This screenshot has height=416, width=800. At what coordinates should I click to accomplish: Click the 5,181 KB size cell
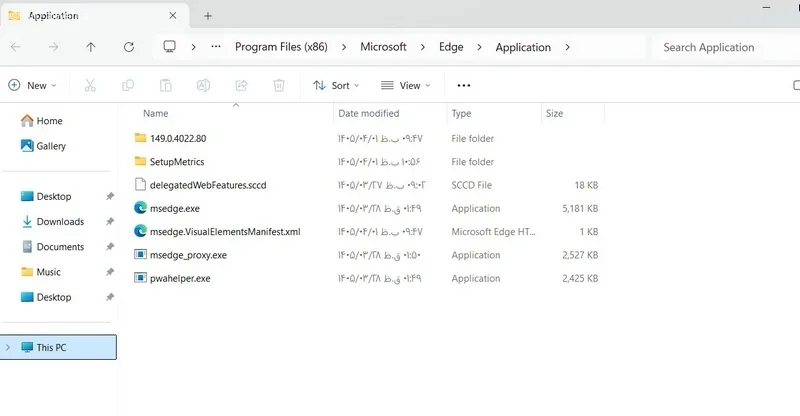[580, 208]
